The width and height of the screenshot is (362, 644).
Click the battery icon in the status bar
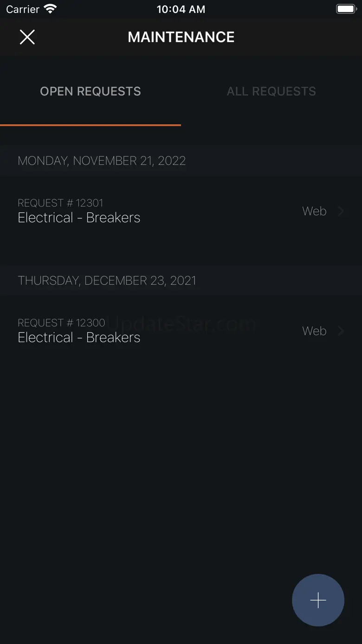(x=346, y=9)
